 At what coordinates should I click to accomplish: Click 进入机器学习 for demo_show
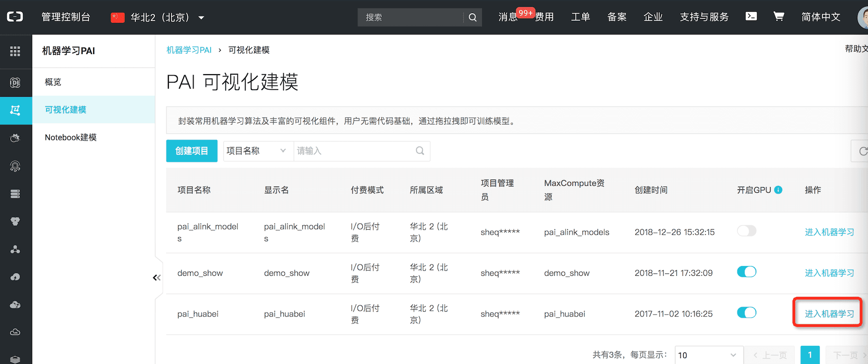point(829,273)
